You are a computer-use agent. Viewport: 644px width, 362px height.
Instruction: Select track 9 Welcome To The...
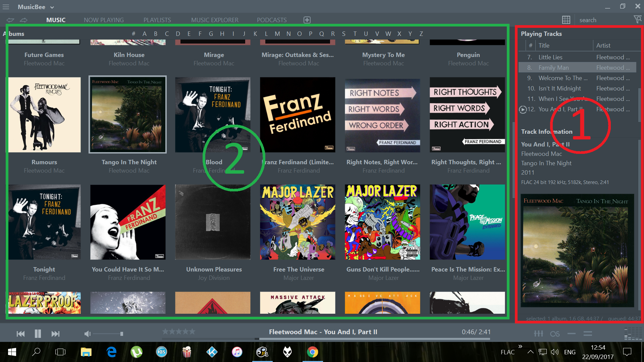577,78
